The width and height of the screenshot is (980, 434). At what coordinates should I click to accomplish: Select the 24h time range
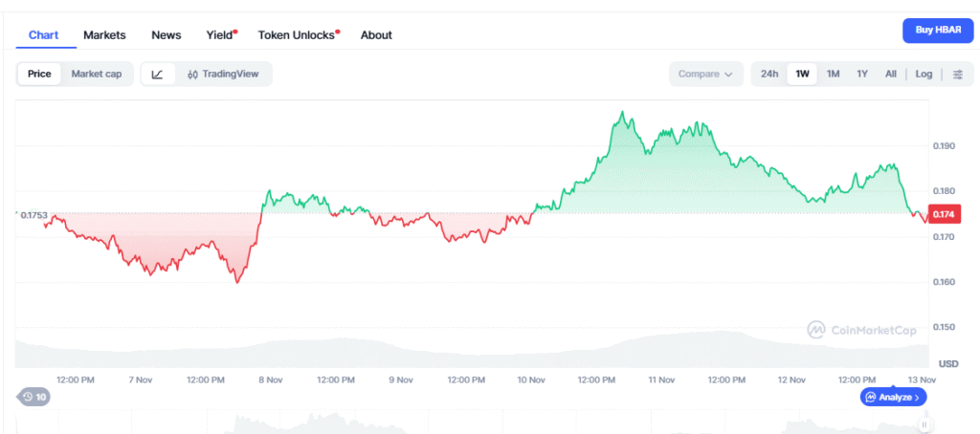769,75
